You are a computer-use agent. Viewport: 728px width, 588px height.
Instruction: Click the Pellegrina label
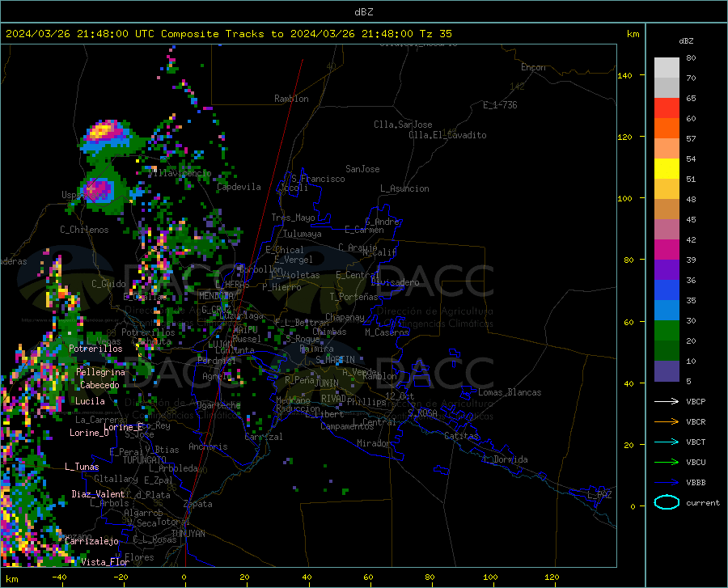pyautogui.click(x=101, y=372)
